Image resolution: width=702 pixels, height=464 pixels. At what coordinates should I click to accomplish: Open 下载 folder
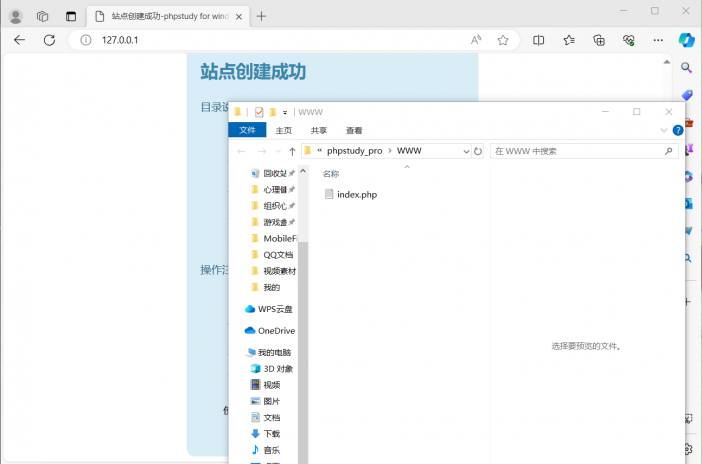[x=265, y=434]
